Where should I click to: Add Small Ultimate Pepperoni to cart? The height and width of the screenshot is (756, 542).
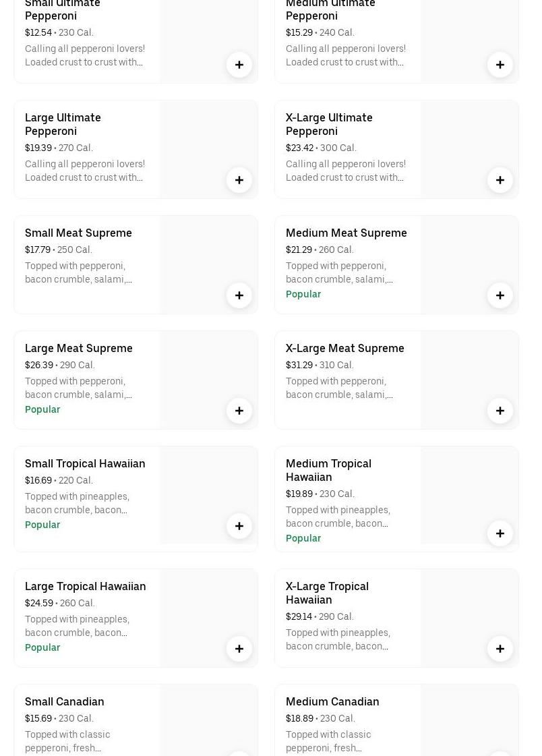click(239, 65)
